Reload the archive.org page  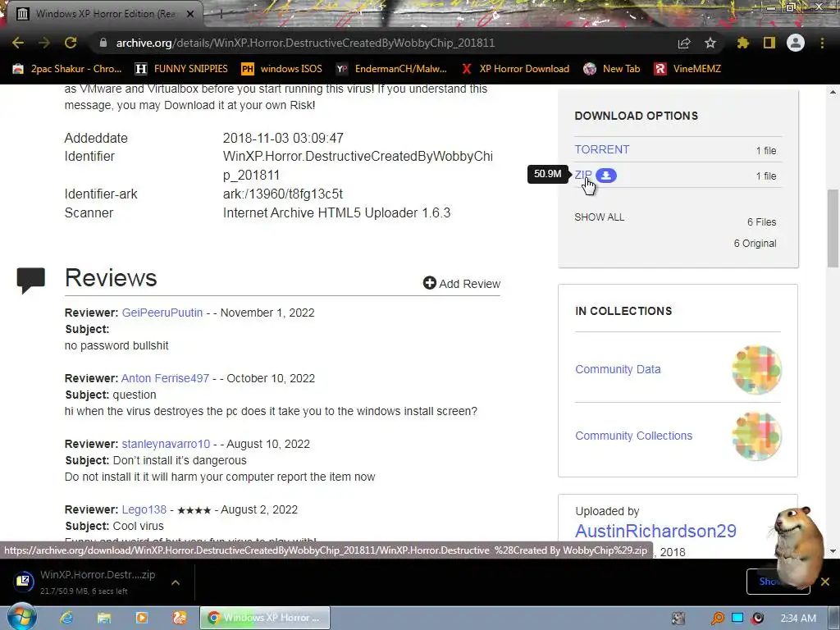71,43
